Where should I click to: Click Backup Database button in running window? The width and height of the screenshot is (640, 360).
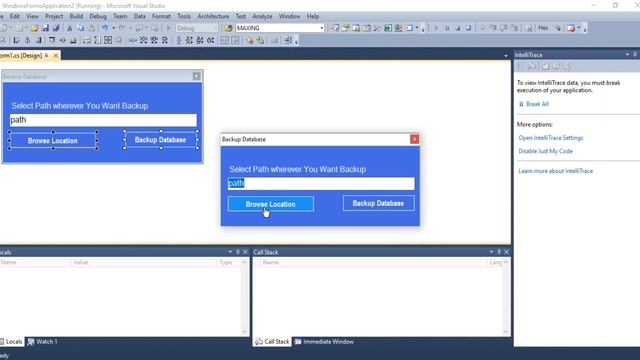pos(378,203)
